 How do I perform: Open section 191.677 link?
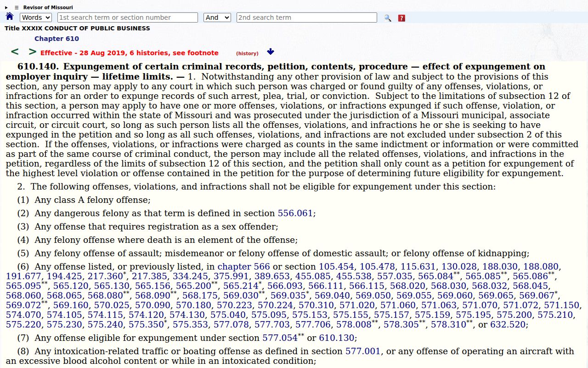(23, 276)
